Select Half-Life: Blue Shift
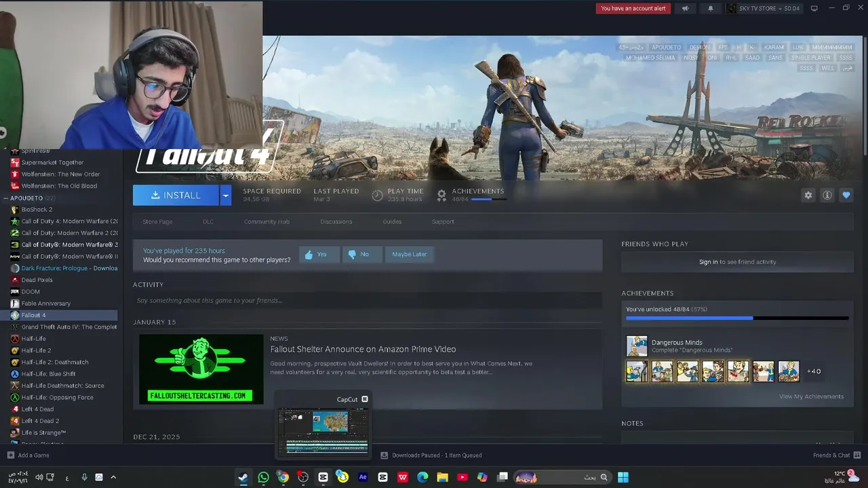This screenshot has height=488, width=868. [x=48, y=374]
